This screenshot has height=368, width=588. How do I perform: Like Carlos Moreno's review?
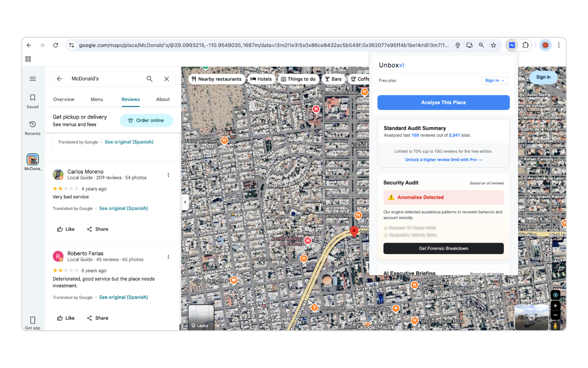point(66,229)
